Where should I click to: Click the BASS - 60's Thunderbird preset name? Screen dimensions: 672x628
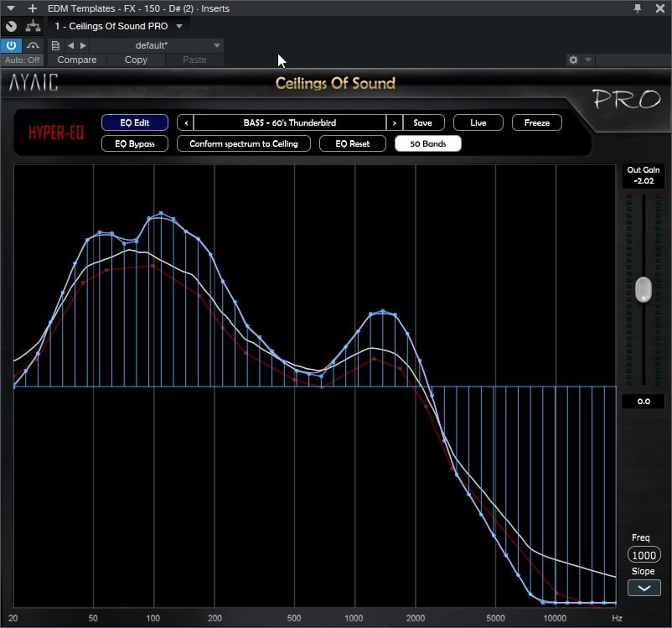pyautogui.click(x=290, y=122)
